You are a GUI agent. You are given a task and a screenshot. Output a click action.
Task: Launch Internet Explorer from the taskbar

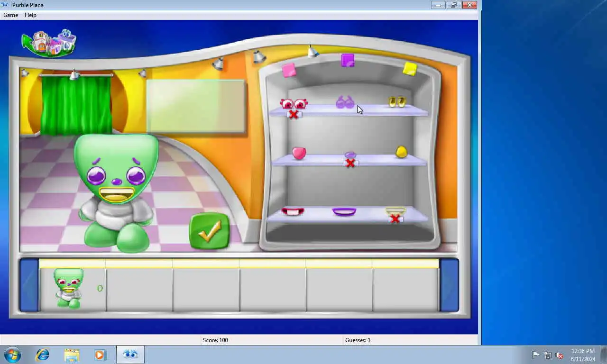click(43, 355)
